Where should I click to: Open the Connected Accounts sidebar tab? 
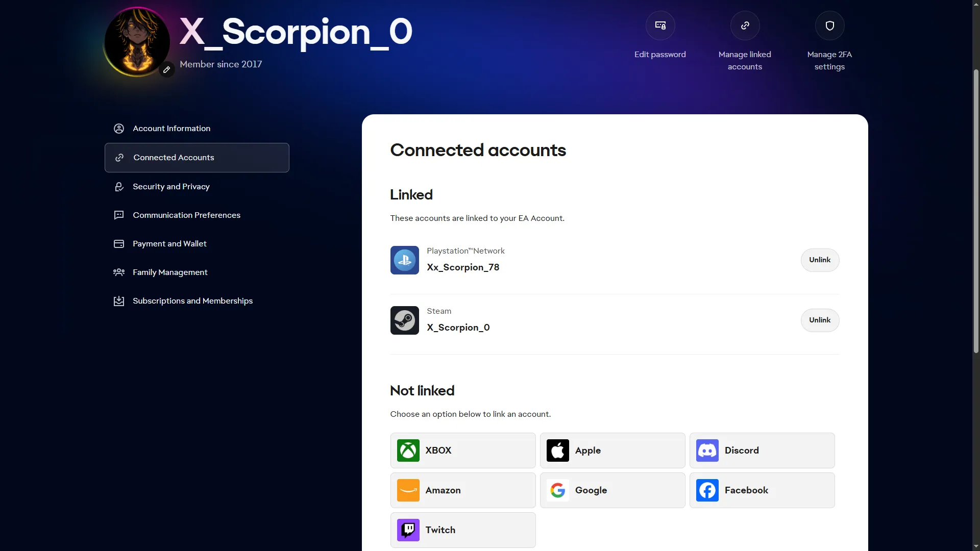197,158
